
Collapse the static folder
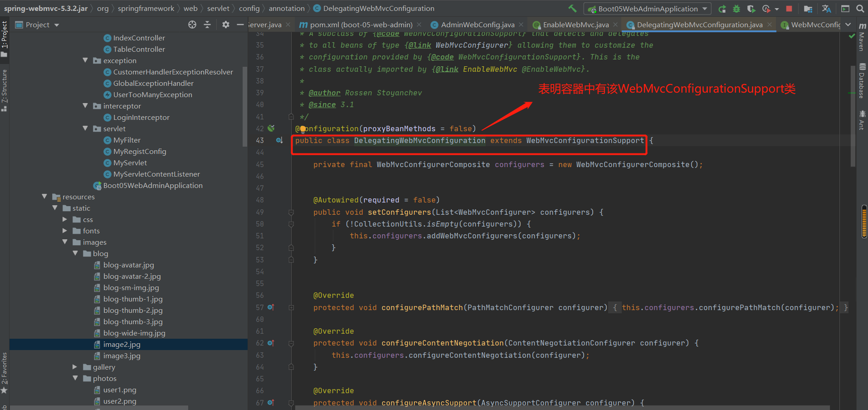coord(55,207)
